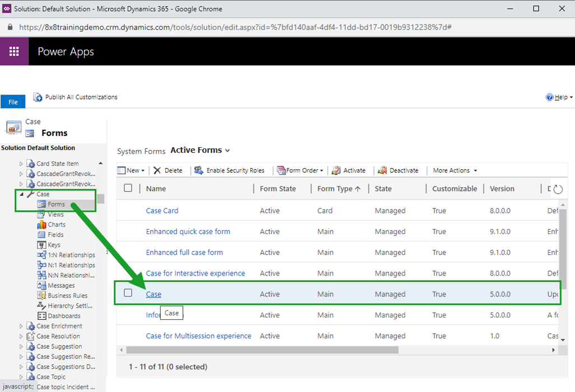Image resolution: width=575 pixels, height=392 pixels.
Task: Click the right arrow of the horizontal scrollbar
Action: coord(554,349)
